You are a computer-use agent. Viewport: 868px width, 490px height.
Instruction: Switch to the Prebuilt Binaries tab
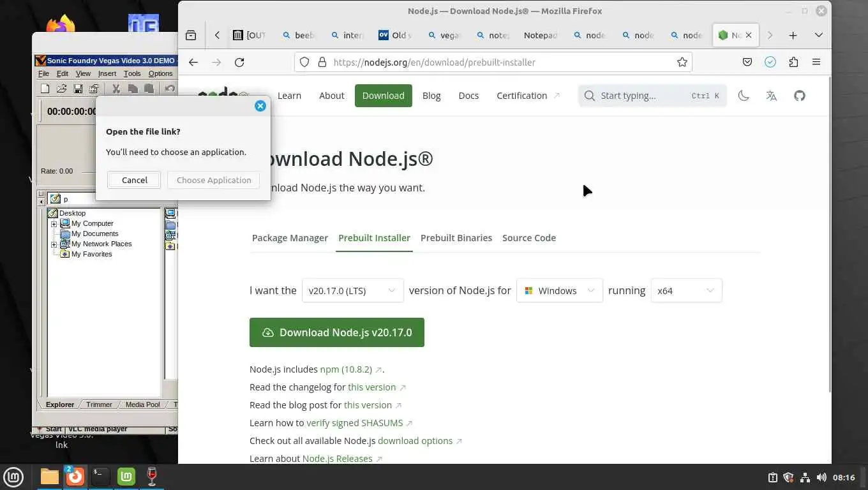pyautogui.click(x=456, y=238)
